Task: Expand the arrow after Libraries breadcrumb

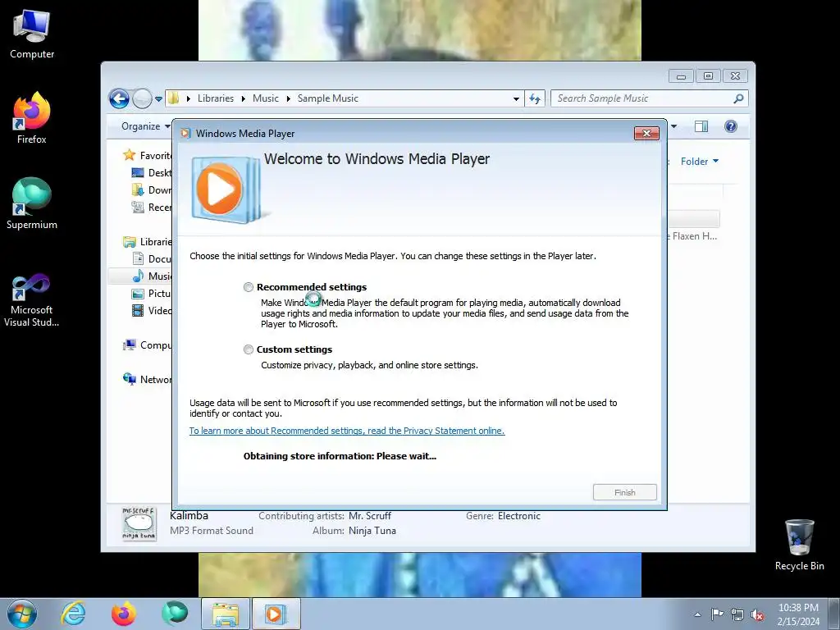Action: pos(243,98)
